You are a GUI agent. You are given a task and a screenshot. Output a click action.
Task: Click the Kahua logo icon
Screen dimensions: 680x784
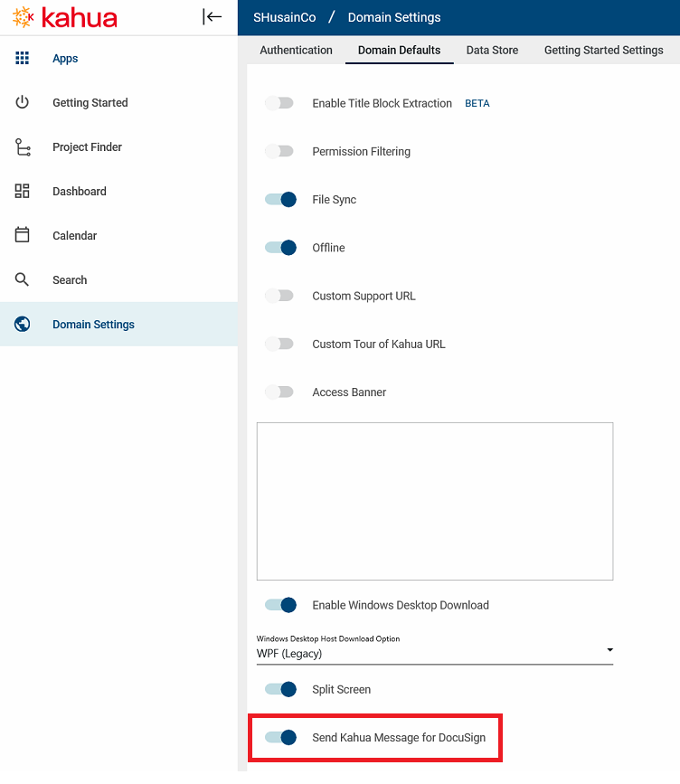coord(24,17)
